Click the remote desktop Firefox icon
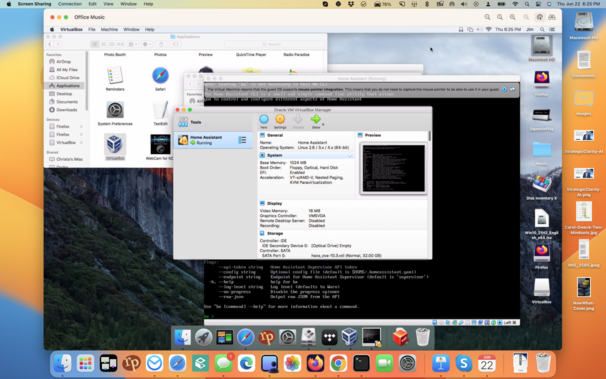The image size is (606, 379). click(541, 79)
